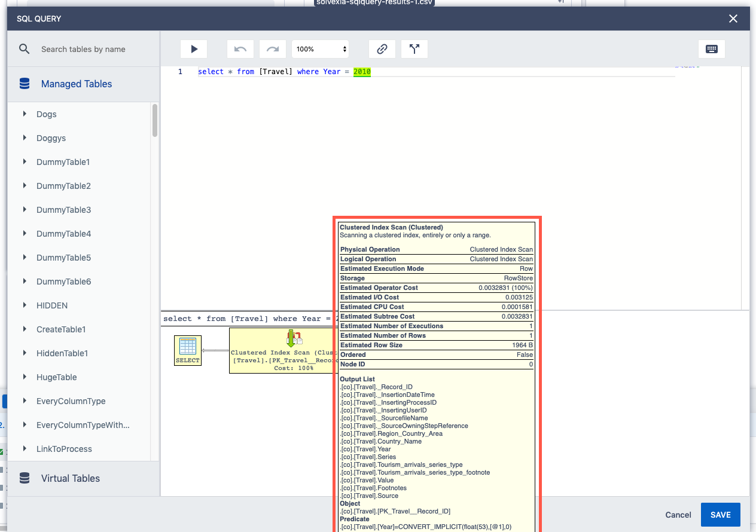Select the Managed Tables section
This screenshot has height=532, width=756.
[77, 84]
